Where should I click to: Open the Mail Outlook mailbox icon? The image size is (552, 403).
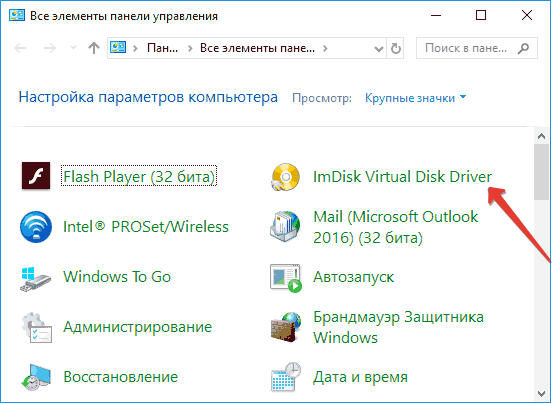coord(286,227)
